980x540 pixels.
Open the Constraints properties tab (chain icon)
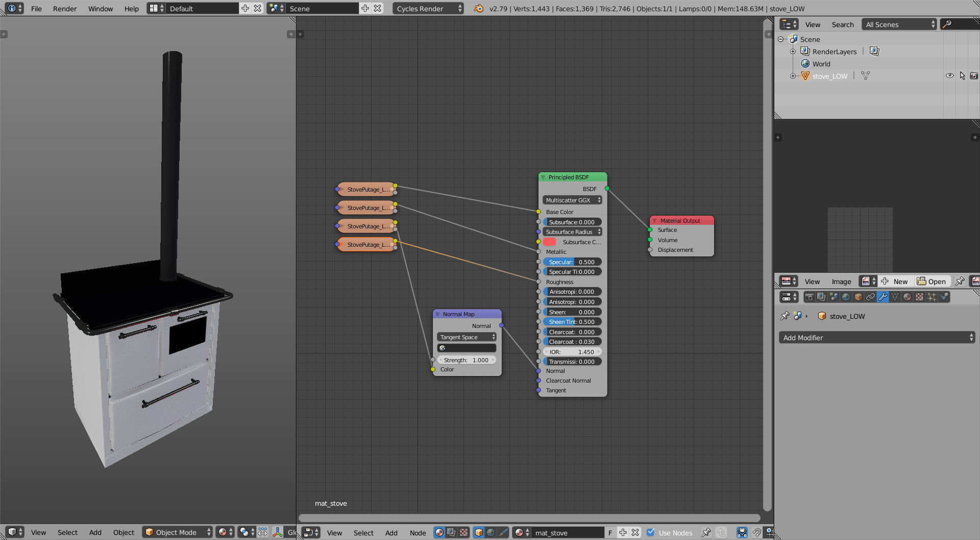[x=870, y=297]
